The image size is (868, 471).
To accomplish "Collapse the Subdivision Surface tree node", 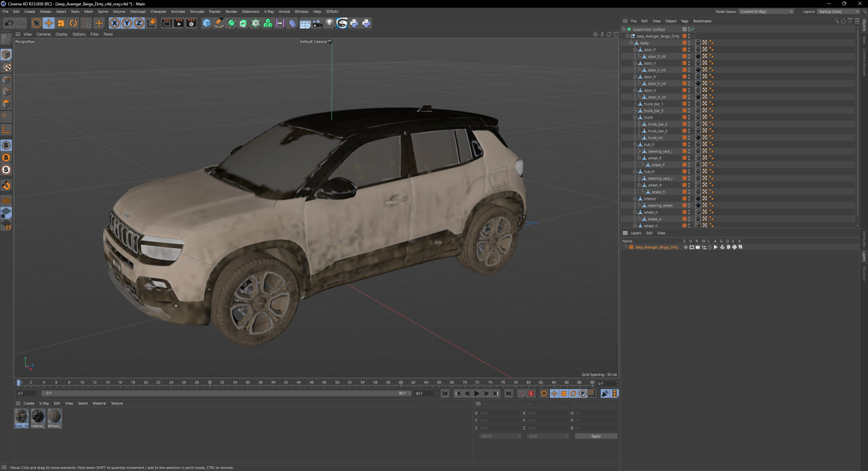I will click(x=625, y=29).
